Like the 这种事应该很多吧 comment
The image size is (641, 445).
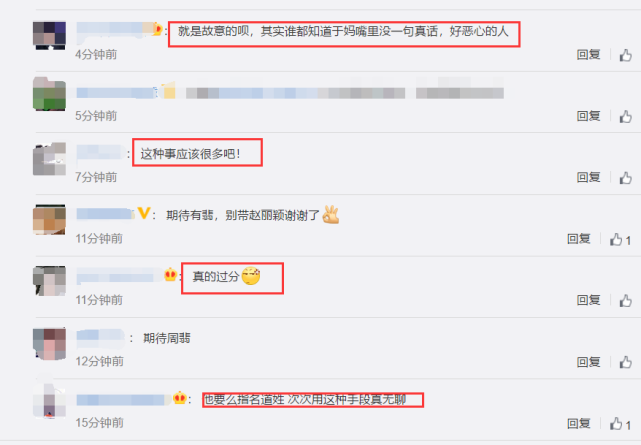click(625, 178)
